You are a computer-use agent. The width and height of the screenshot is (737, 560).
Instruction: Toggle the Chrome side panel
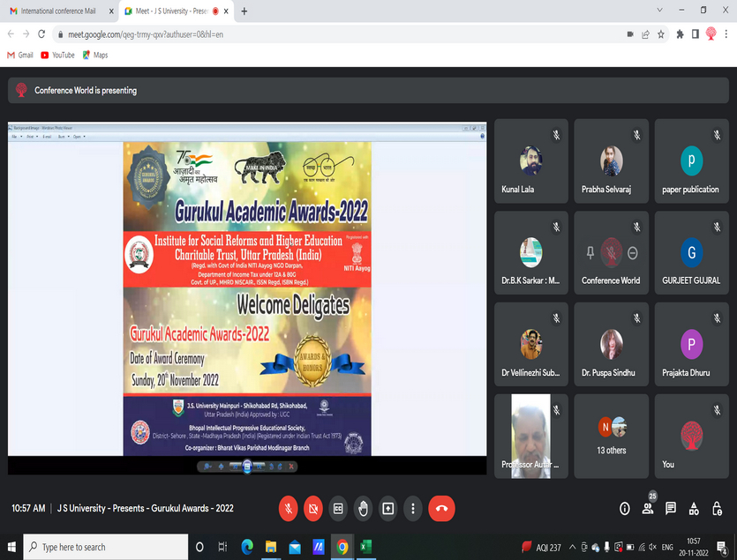click(x=696, y=34)
